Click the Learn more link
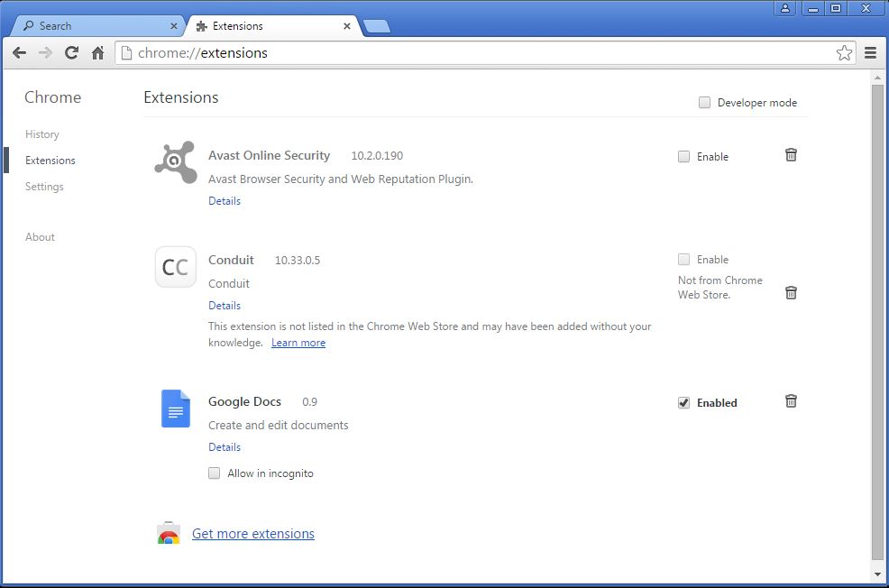 pyautogui.click(x=298, y=343)
